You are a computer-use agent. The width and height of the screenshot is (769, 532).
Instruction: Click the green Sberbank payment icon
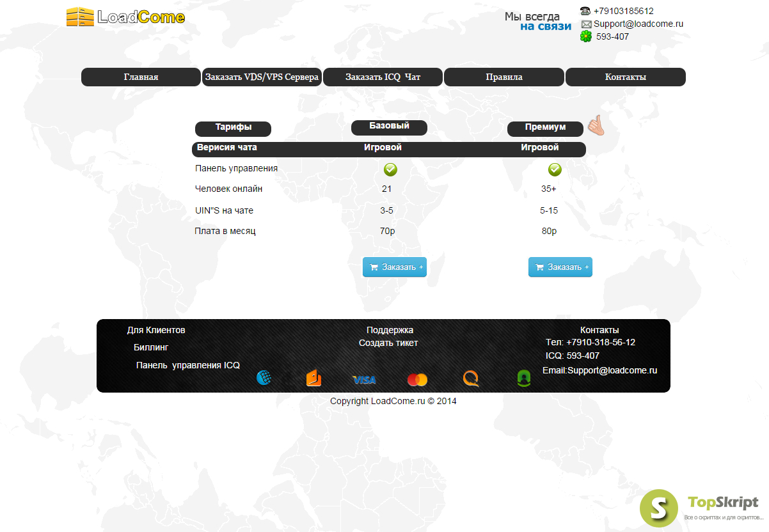[524, 379]
